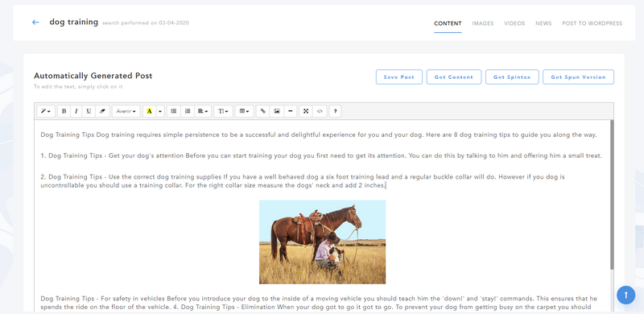Viewport: 644px width, 314px height.
Task: Switch editor to fullscreen mode
Action: pos(306,111)
